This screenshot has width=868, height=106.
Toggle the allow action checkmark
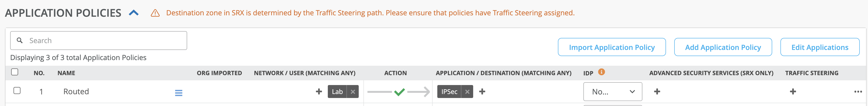tap(399, 92)
